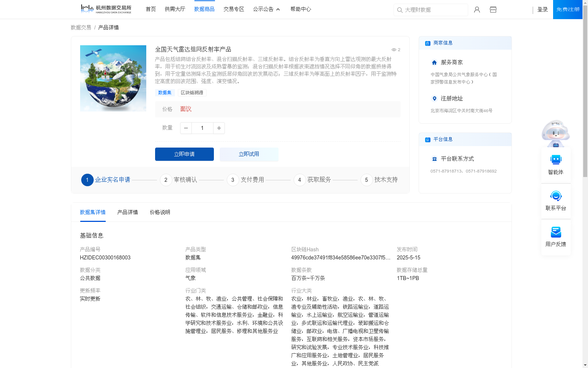Click the 立即试用 button
This screenshot has height=368, width=588.
click(249, 154)
